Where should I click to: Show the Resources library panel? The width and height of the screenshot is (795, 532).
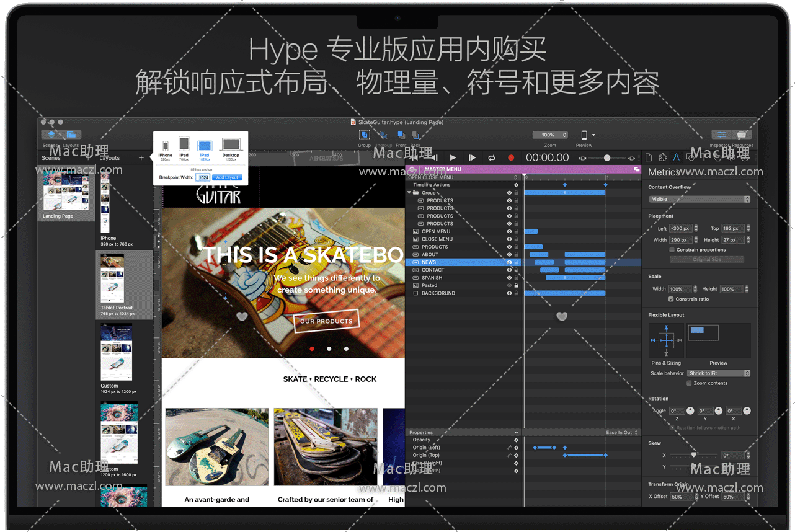coord(741,135)
